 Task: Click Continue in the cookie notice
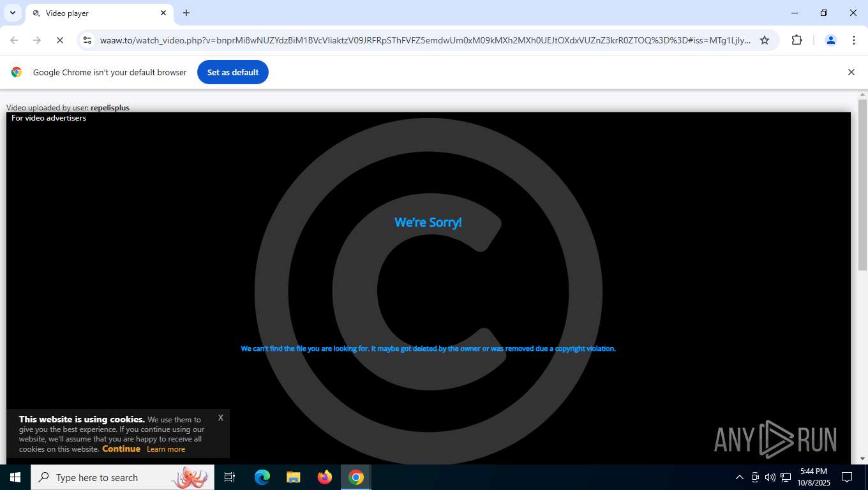(121, 449)
